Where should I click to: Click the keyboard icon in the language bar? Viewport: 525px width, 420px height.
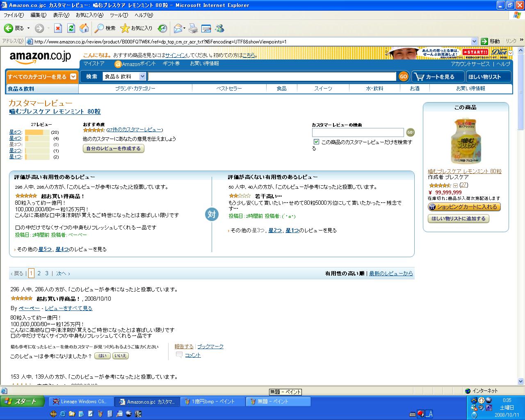413,414
